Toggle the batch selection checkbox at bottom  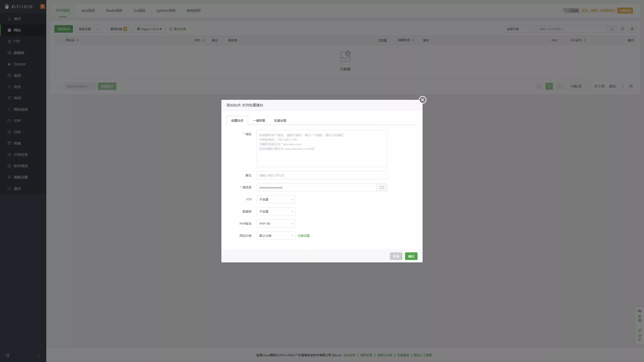point(59,86)
